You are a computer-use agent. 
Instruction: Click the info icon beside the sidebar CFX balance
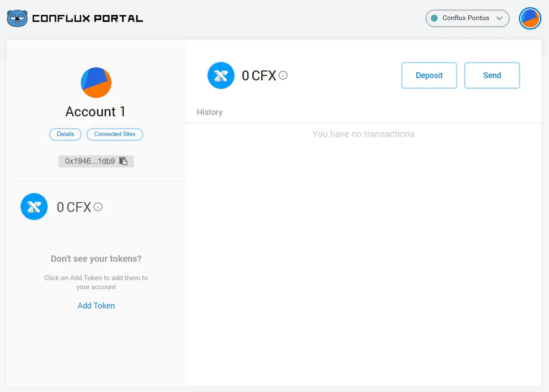[x=98, y=207]
